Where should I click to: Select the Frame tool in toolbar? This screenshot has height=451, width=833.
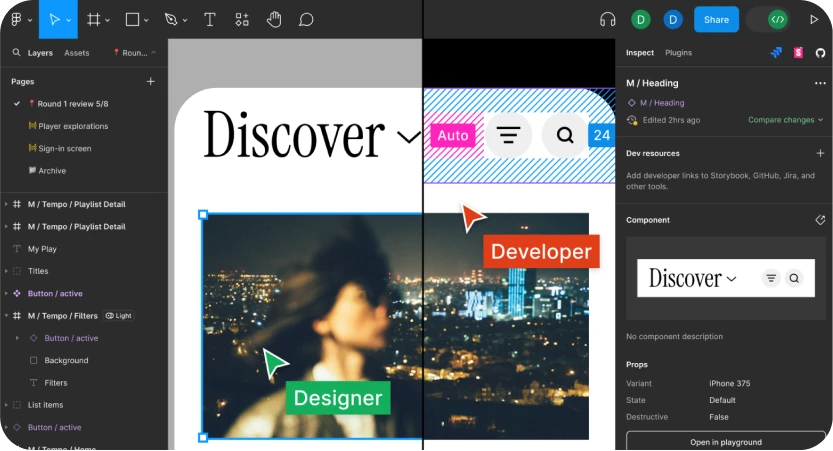point(93,19)
